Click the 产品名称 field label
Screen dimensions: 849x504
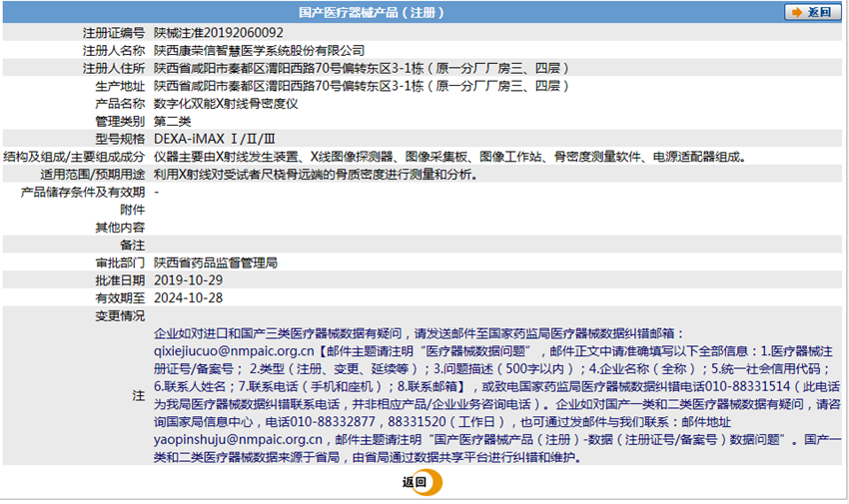120,104
